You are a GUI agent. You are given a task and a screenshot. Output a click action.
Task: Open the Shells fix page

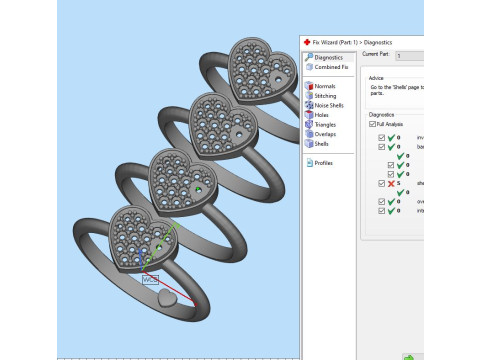click(x=317, y=144)
